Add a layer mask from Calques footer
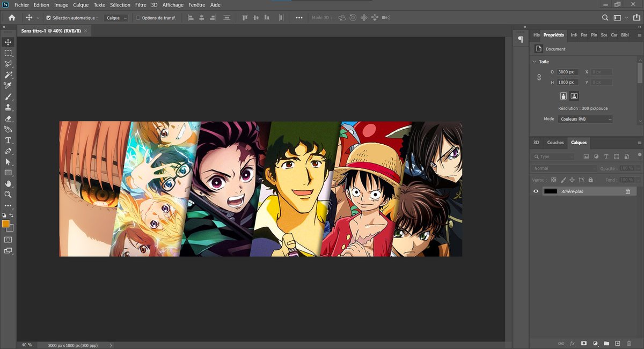This screenshot has width=644, height=349. [x=584, y=343]
